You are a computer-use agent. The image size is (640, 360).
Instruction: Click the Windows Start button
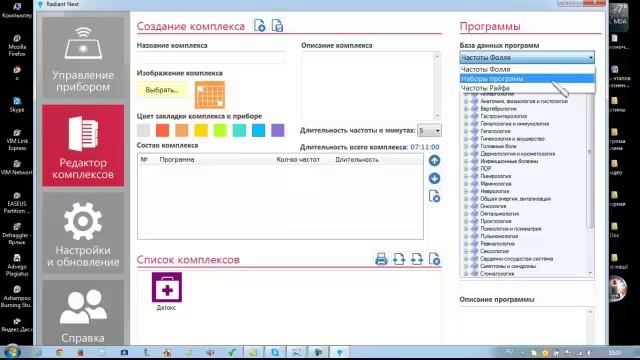[11, 352]
